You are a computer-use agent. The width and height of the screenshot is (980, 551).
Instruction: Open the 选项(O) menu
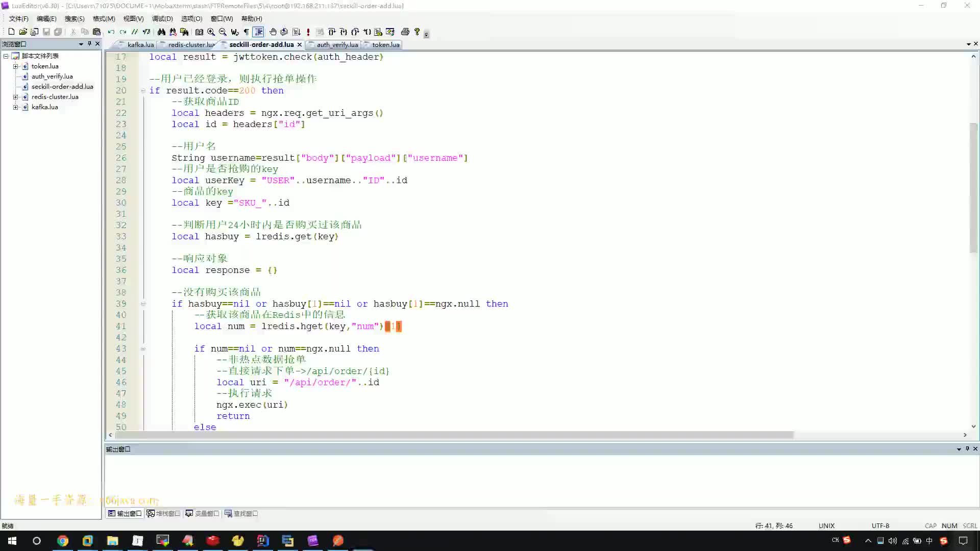[191, 18]
